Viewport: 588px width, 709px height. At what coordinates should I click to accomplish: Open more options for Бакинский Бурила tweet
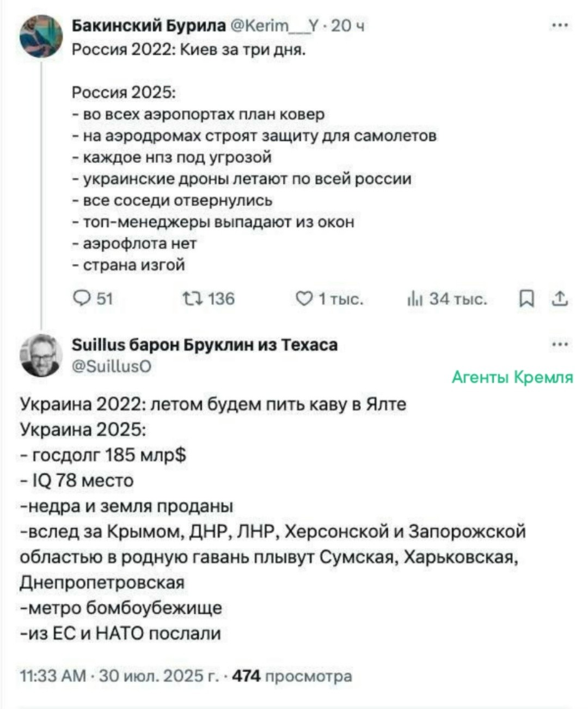[560, 26]
